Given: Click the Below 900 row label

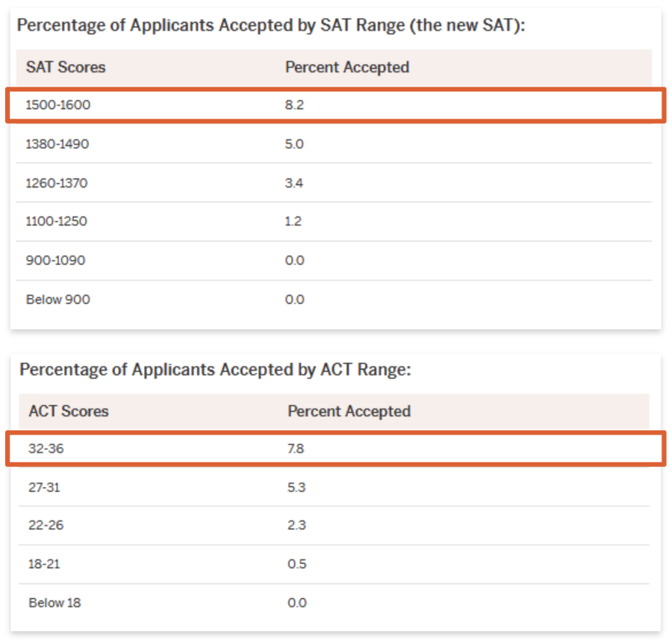Looking at the screenshot, I should [58, 299].
